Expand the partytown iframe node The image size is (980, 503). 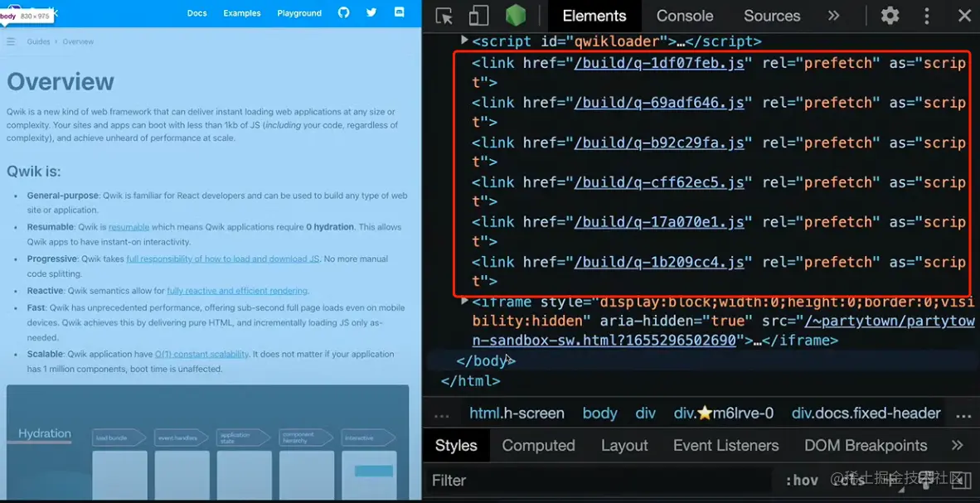pos(464,301)
